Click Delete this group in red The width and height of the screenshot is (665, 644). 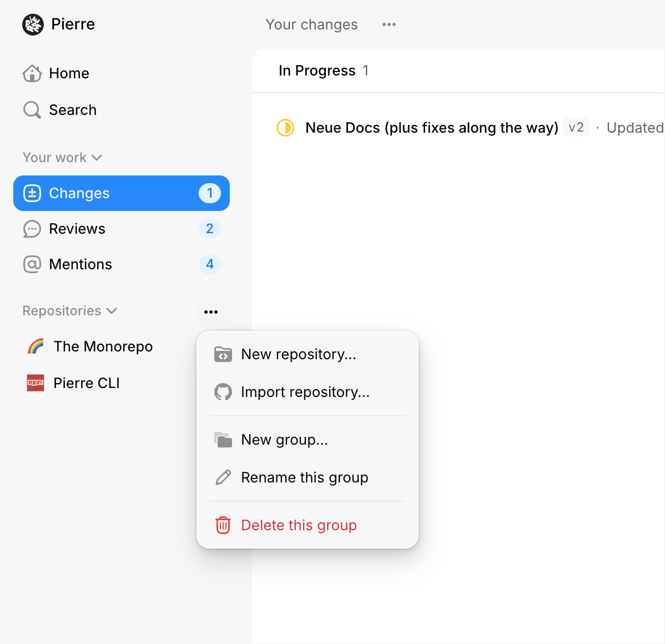point(299,525)
